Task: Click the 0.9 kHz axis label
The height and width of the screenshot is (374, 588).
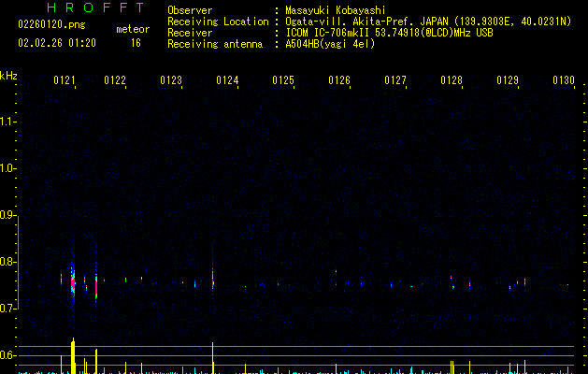Action: pos(7,215)
